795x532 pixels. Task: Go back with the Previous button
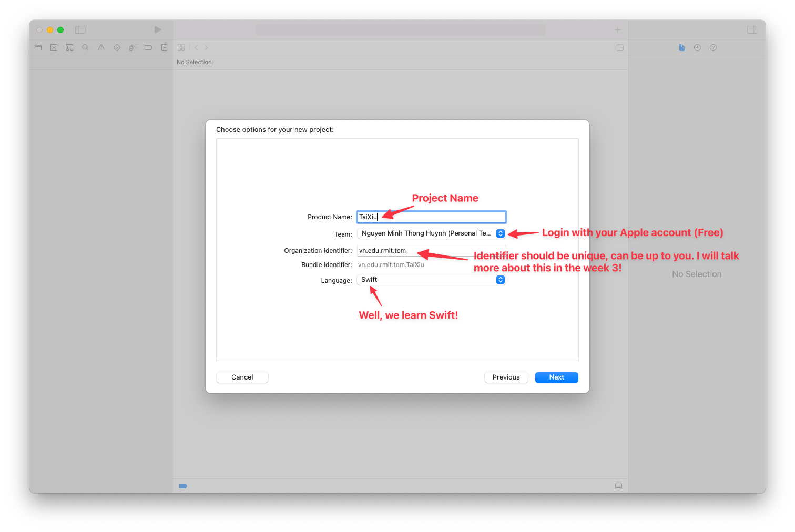(506, 377)
